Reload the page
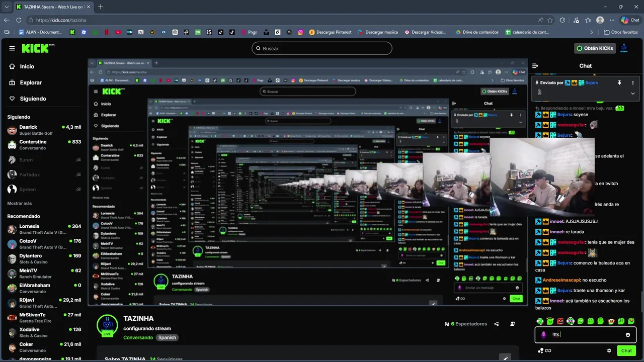The width and height of the screenshot is (644, 362). pyautogui.click(x=19, y=20)
